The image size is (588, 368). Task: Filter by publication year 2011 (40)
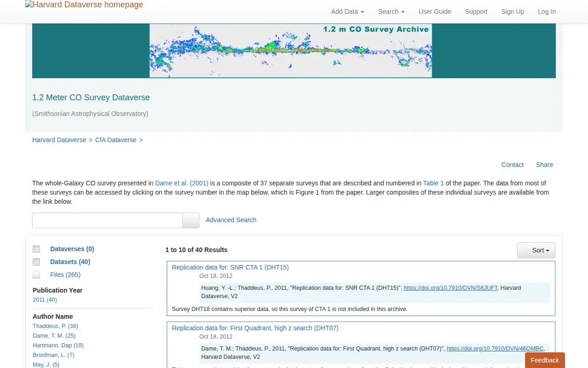point(45,300)
